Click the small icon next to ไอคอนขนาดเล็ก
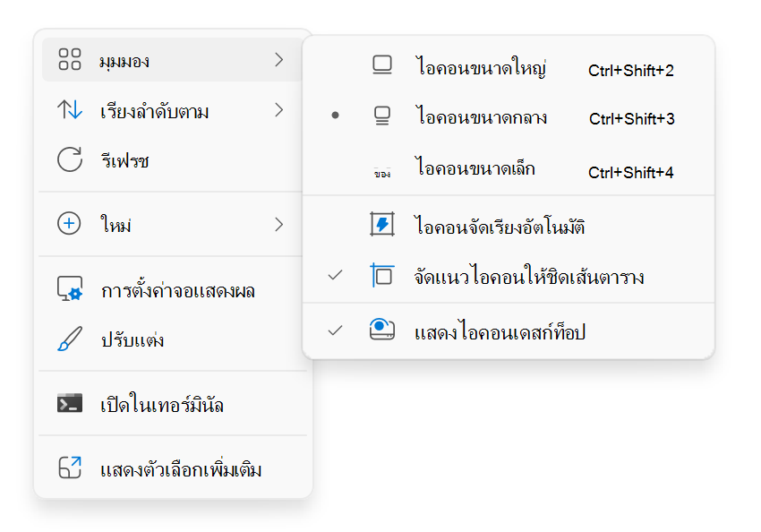Viewport: 761px width, 532px height. [x=382, y=173]
